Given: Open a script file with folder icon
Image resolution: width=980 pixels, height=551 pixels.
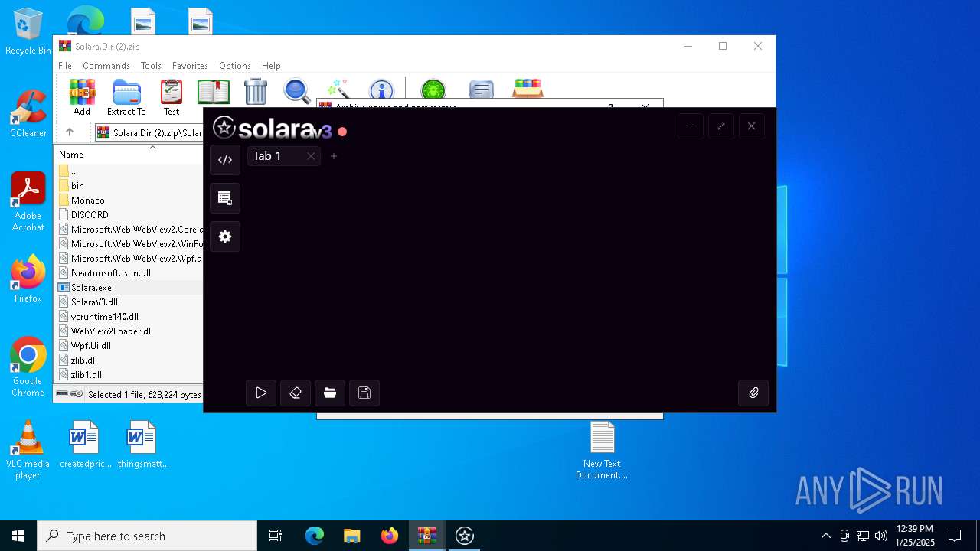Looking at the screenshot, I should tap(330, 393).
